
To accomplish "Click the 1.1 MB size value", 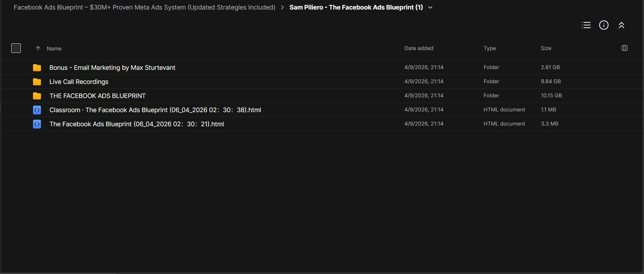I will pos(549,110).
